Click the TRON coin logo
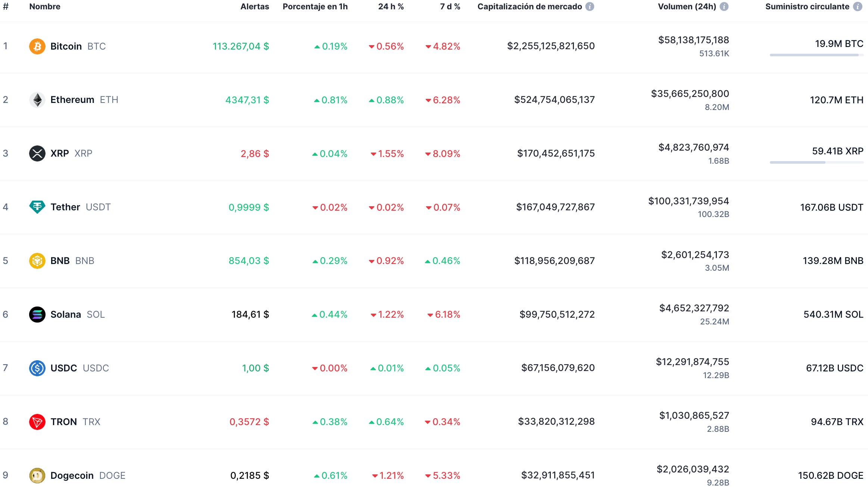The height and width of the screenshot is (487, 868). (37, 422)
